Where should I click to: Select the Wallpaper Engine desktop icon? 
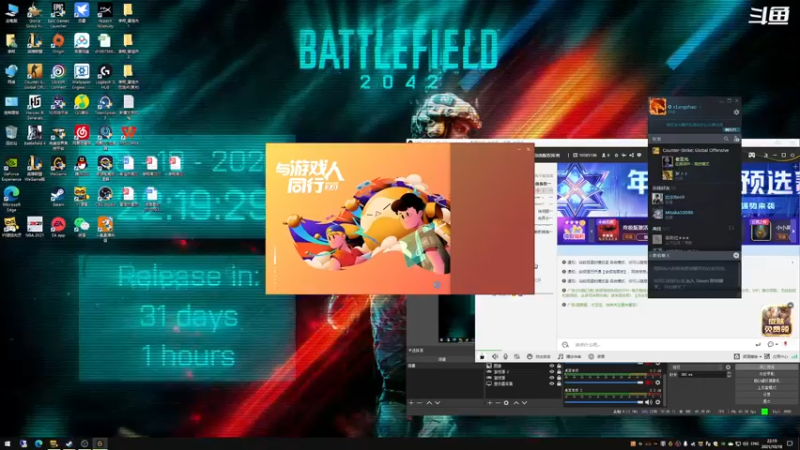81,77
